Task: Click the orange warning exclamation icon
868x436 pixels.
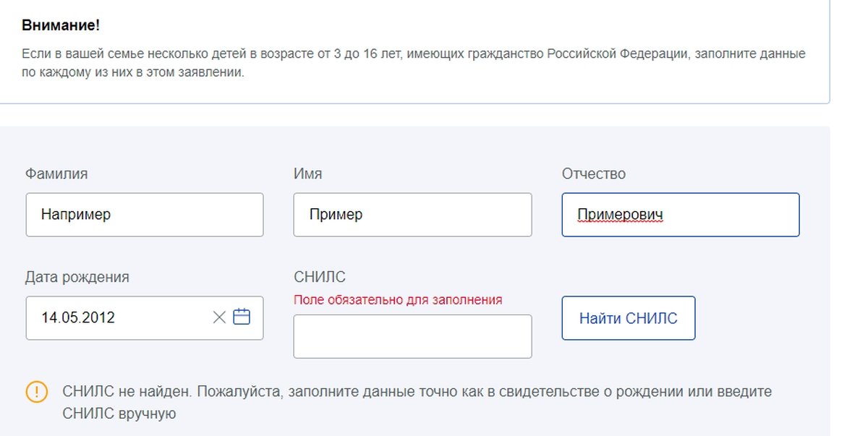Action: click(37, 392)
